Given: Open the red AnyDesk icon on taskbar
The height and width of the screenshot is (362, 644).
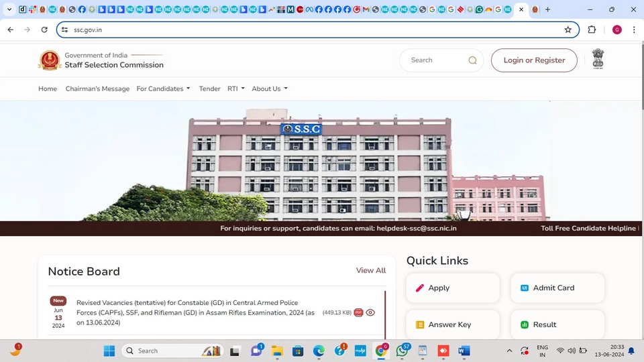Looking at the screenshot, I should tap(443, 351).
